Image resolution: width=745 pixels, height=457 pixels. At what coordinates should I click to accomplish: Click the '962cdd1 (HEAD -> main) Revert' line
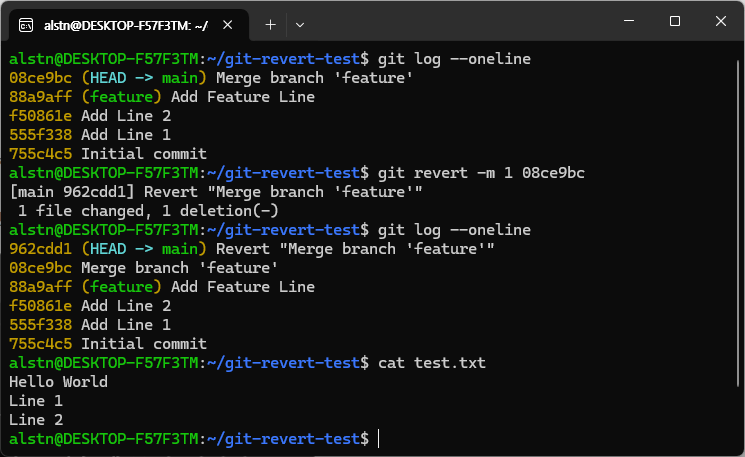coord(252,249)
